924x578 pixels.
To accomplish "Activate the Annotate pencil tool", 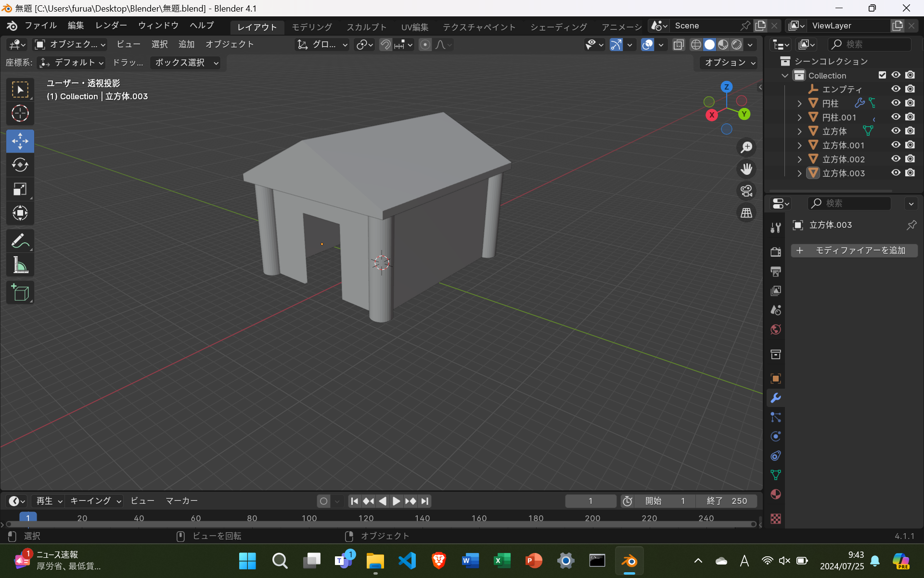I will click(x=20, y=241).
